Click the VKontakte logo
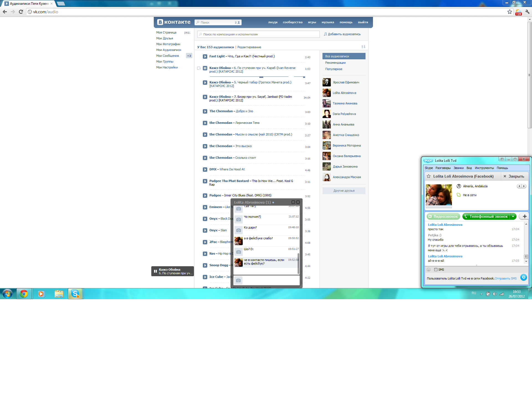Screen dimensions: 532x415 click(x=174, y=22)
